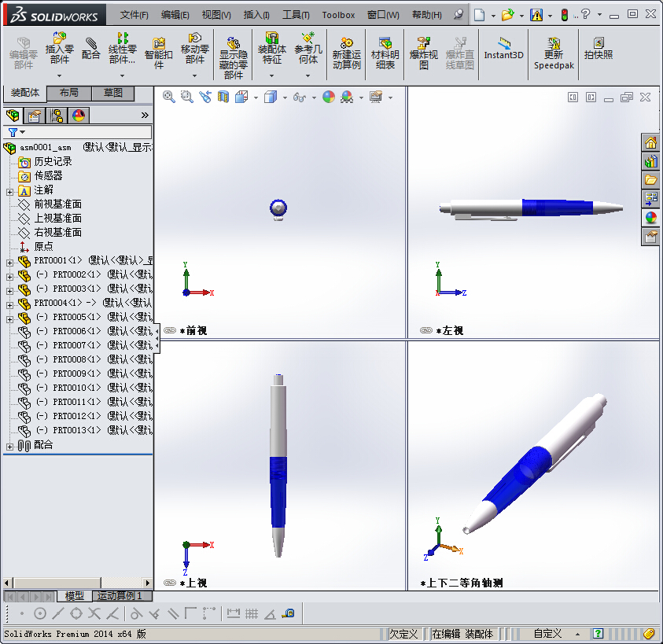This screenshot has height=644, width=663.
Task: Click Reference Geometry (参考几何体) icon
Action: click(308, 48)
